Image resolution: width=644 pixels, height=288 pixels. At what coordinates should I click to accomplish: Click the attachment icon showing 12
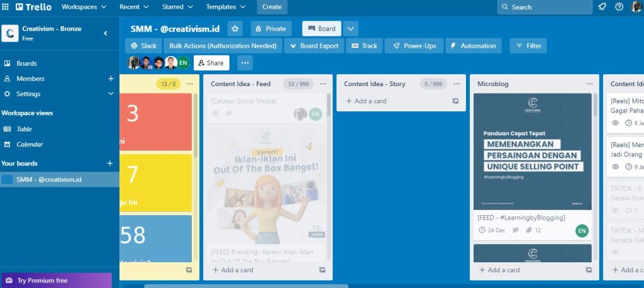point(528,231)
